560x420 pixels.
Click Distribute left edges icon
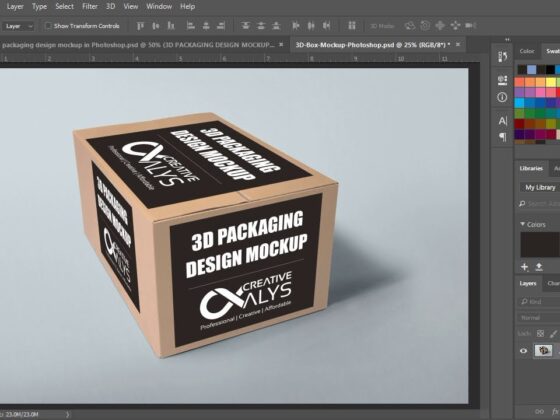coord(296,26)
